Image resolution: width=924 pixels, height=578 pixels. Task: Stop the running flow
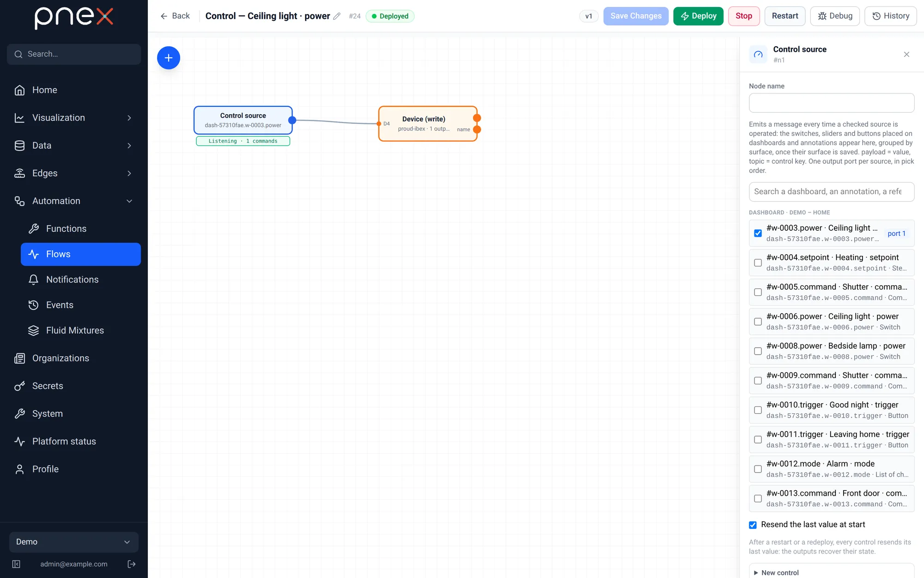744,16
